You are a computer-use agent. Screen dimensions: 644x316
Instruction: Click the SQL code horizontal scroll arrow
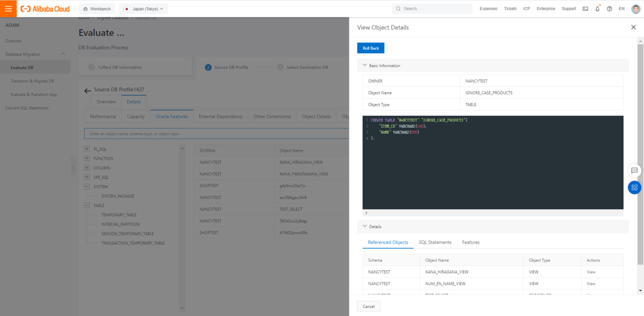click(365, 213)
